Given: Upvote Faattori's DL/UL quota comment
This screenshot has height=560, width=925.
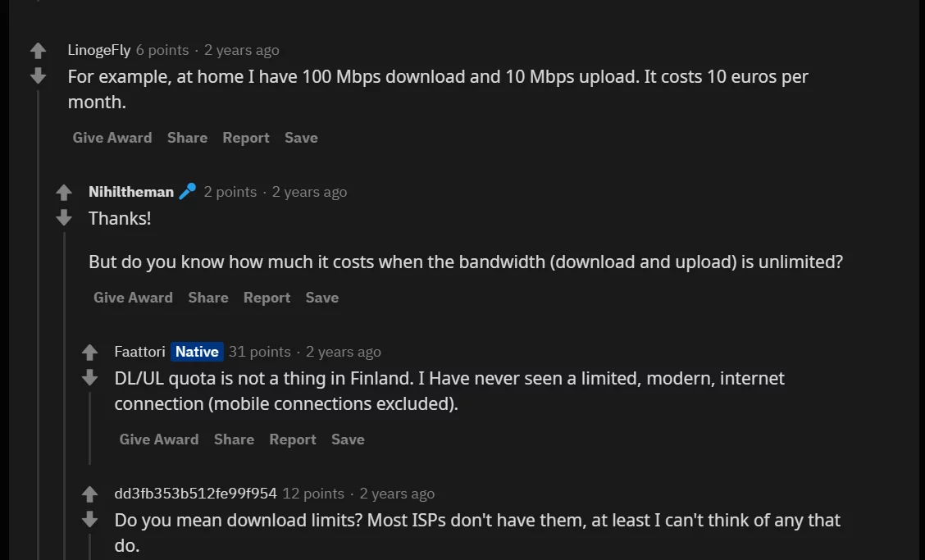Looking at the screenshot, I should (89, 353).
